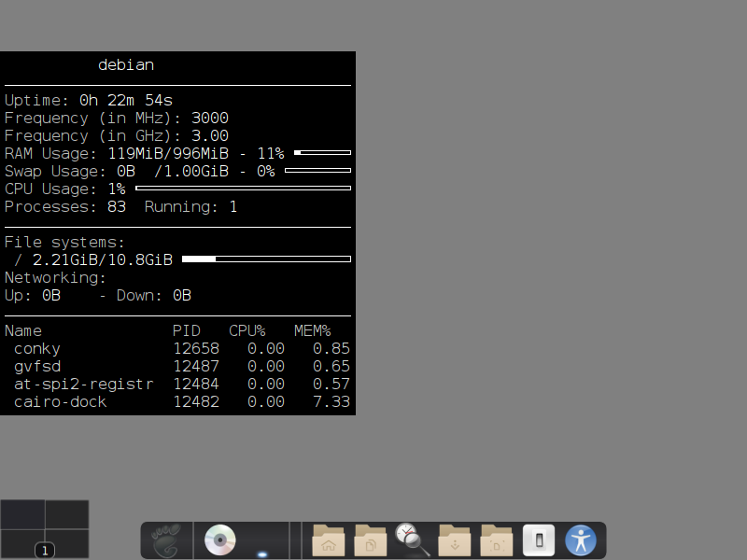
Task: Click the white phone-like icon in the dock
Action: tap(539, 539)
